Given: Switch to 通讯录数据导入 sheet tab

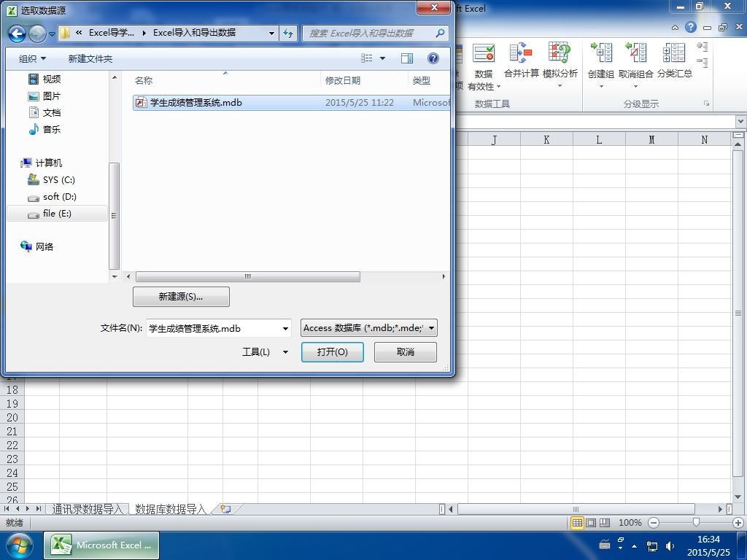Looking at the screenshot, I should pos(88,509).
